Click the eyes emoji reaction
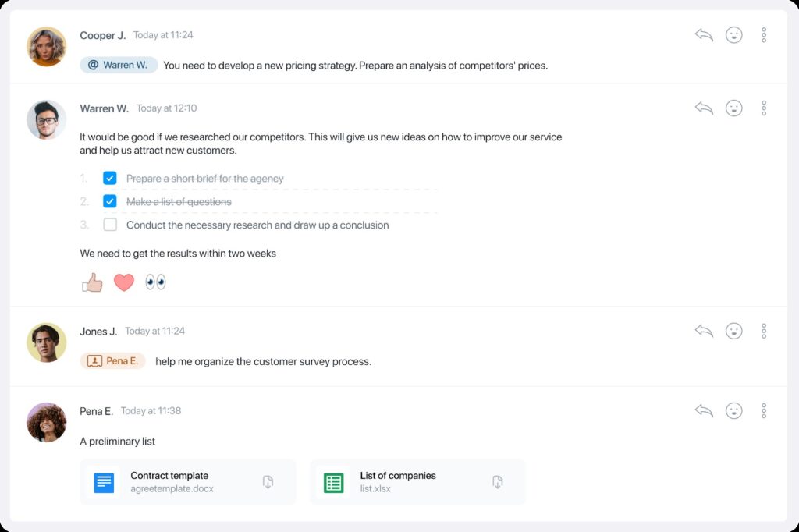This screenshot has width=799, height=532. tap(155, 282)
